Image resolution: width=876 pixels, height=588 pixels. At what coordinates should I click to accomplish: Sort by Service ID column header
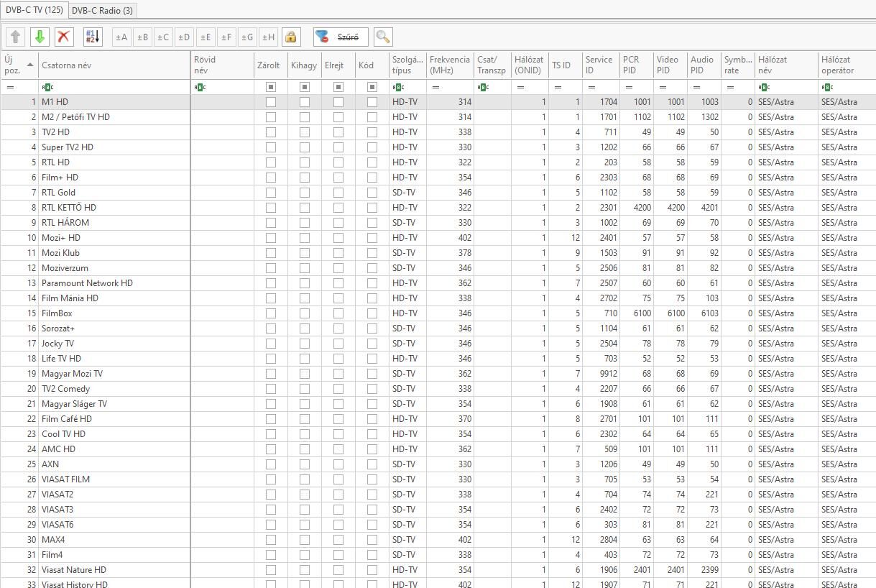click(x=601, y=65)
